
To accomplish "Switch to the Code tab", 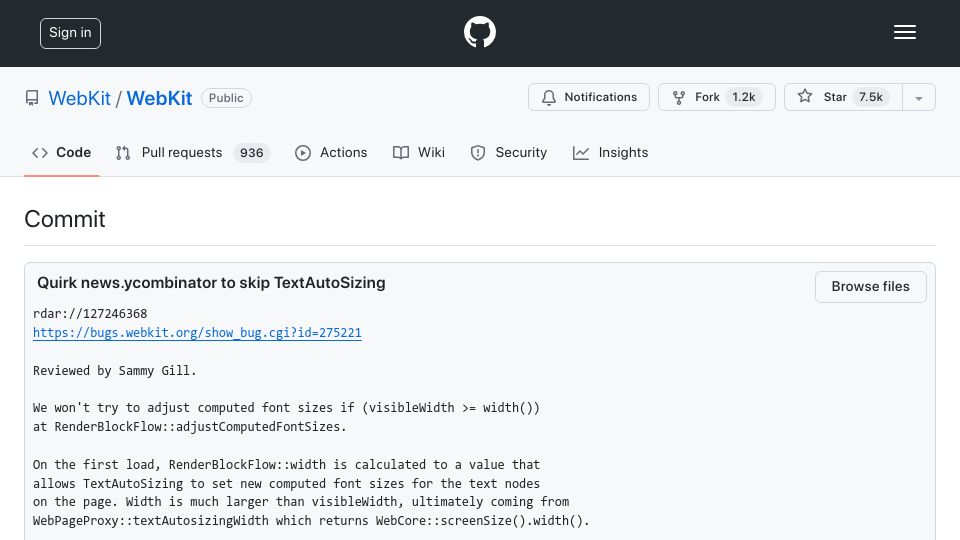I will 62,152.
